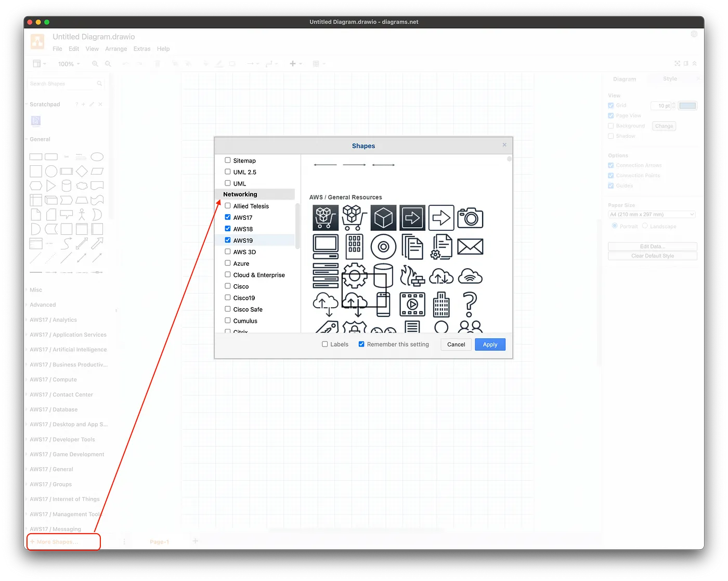Click the grid size color well
This screenshot has height=581, width=728.
[687, 105]
